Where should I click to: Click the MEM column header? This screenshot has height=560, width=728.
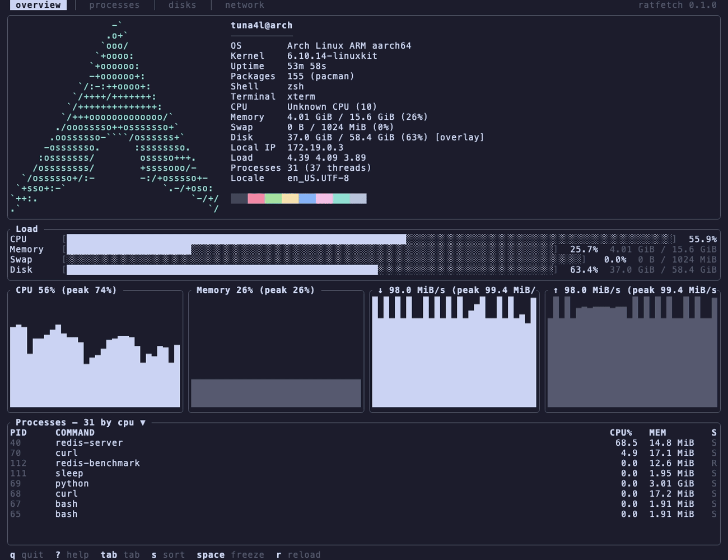click(657, 432)
